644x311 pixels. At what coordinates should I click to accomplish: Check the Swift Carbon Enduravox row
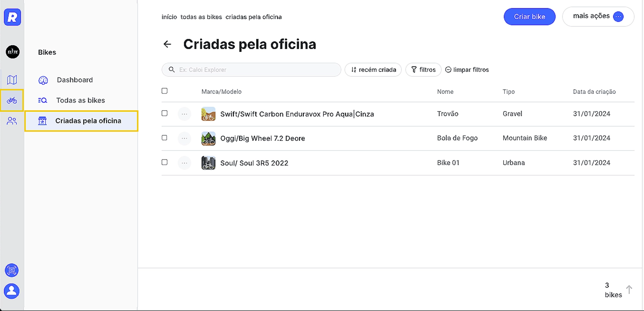click(x=165, y=113)
